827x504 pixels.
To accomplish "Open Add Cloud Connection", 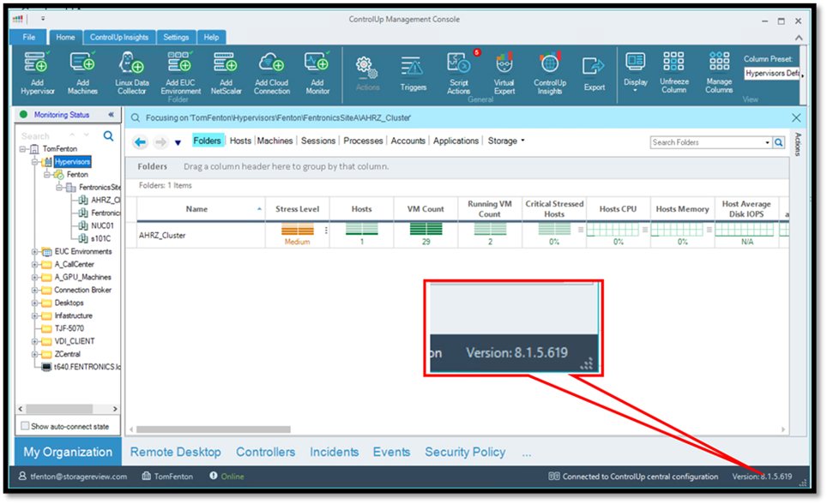I will (272, 73).
